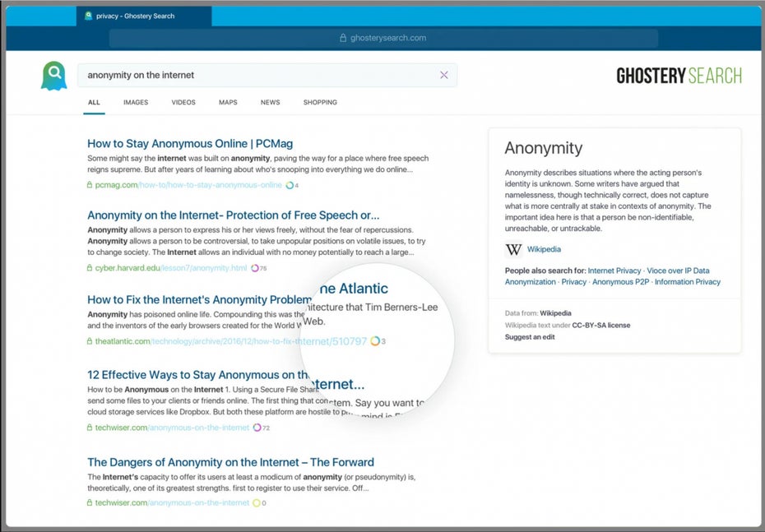
Task: Search for related topic 'Internet Privacy'
Action: [x=614, y=271]
